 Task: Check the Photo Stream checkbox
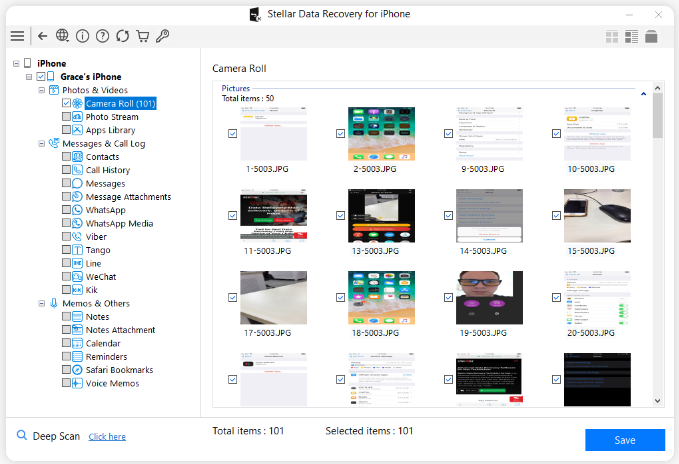[x=66, y=116]
